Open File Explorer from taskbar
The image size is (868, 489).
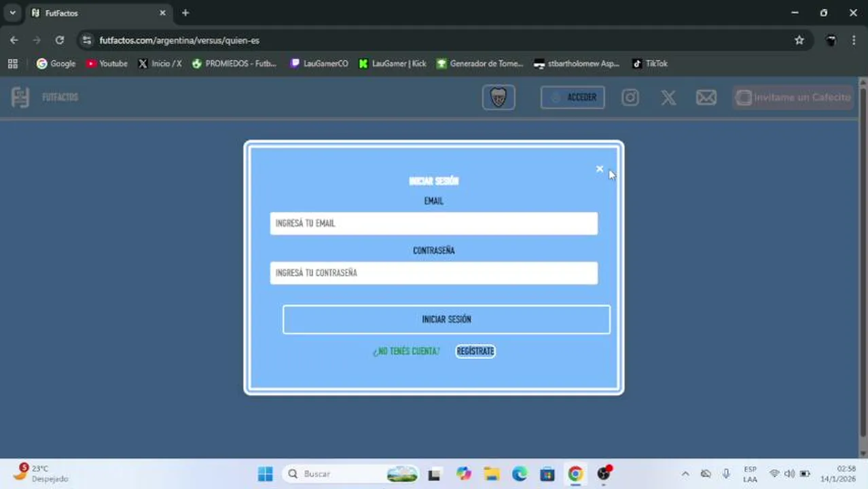pos(492,473)
